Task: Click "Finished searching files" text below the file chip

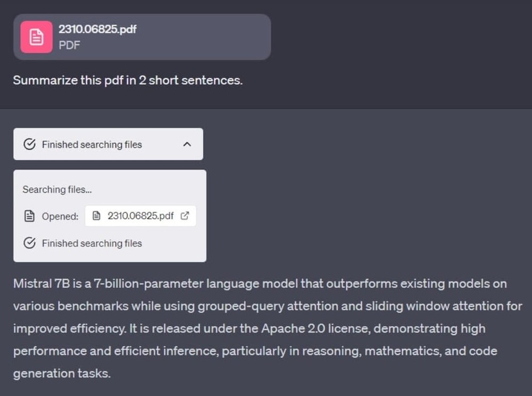Action: coord(92,243)
